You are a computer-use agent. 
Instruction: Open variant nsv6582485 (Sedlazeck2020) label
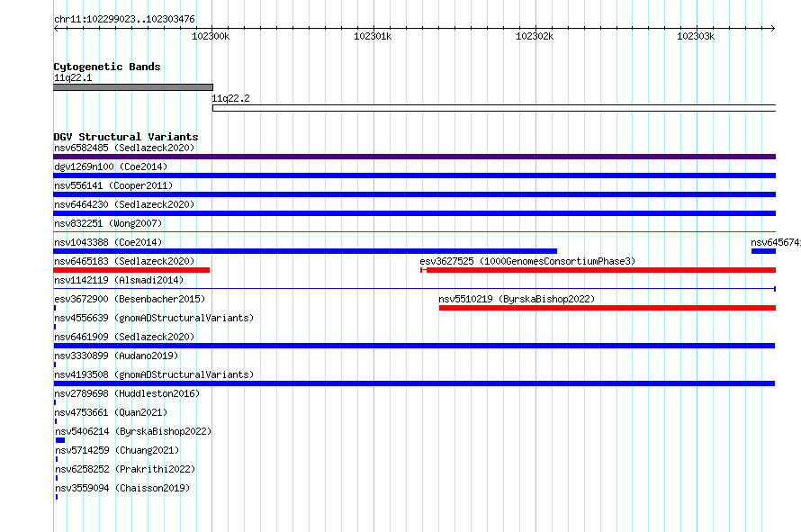124,148
